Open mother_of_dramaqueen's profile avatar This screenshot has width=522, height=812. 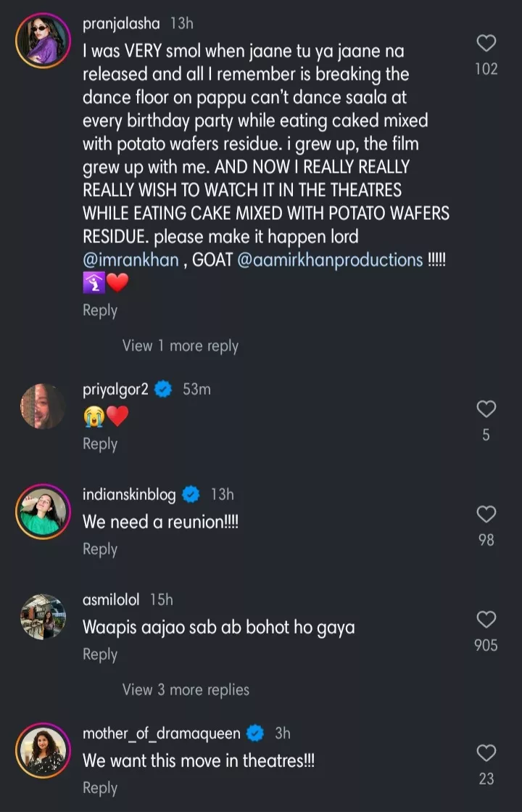click(x=41, y=750)
